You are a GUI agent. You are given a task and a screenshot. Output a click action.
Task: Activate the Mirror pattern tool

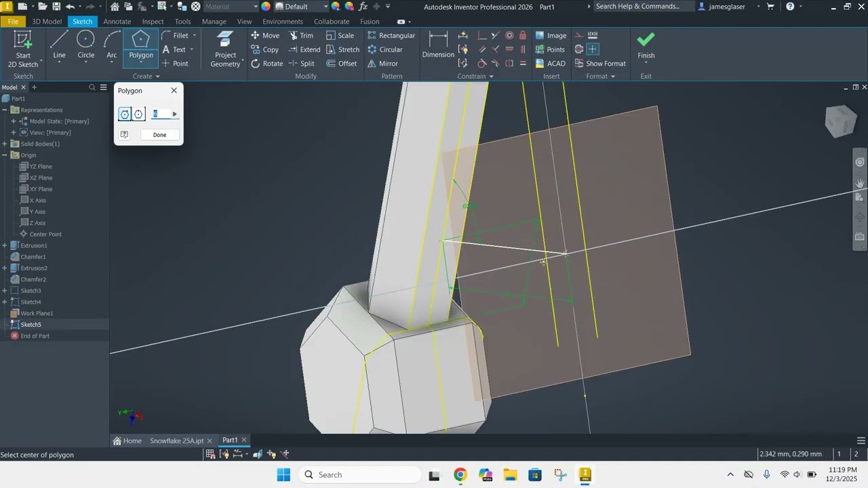click(x=383, y=64)
